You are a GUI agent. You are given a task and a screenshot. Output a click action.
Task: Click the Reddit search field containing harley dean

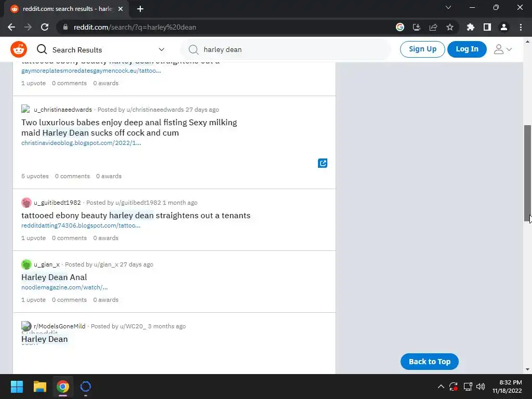coord(286,49)
